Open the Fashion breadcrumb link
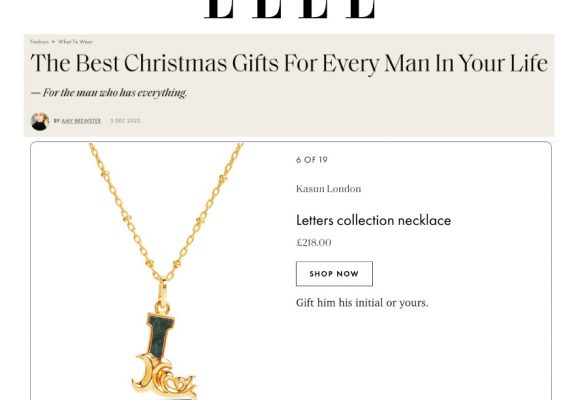 pos(39,42)
